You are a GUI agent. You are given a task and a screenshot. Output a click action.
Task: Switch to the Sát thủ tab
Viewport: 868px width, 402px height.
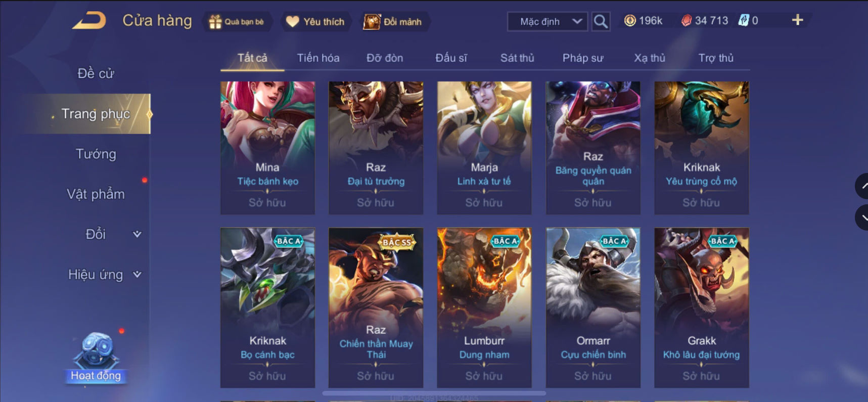tap(517, 58)
